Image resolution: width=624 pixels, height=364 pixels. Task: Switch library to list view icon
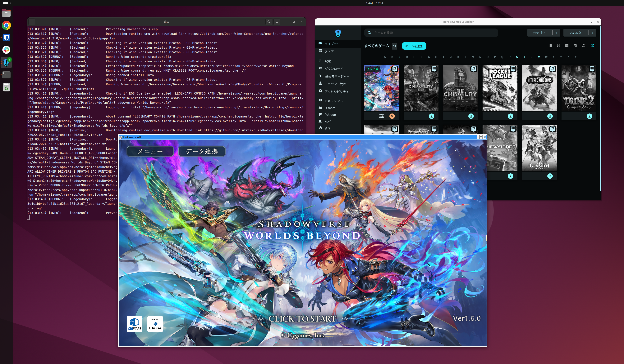pyautogui.click(x=550, y=46)
